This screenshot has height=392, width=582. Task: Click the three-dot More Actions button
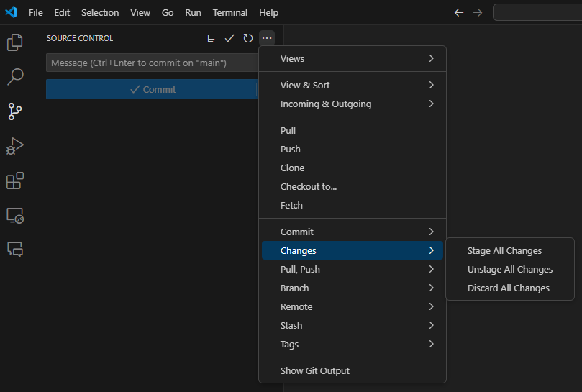point(267,38)
